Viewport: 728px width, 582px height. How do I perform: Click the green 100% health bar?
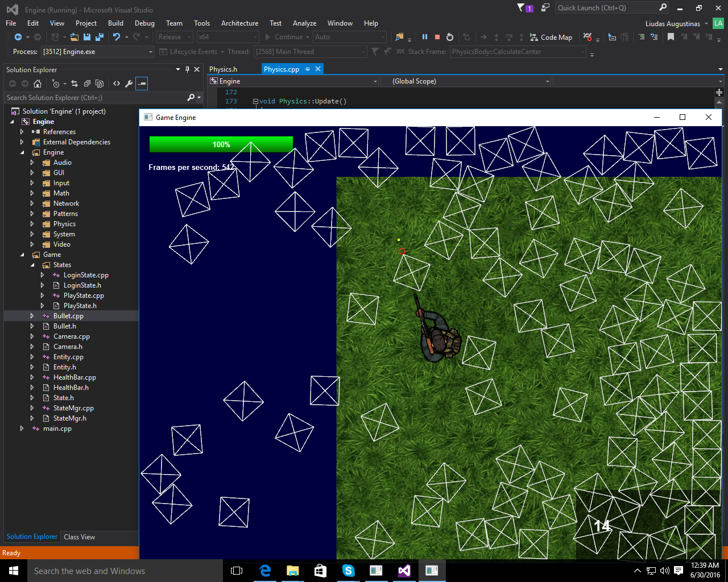tap(221, 144)
